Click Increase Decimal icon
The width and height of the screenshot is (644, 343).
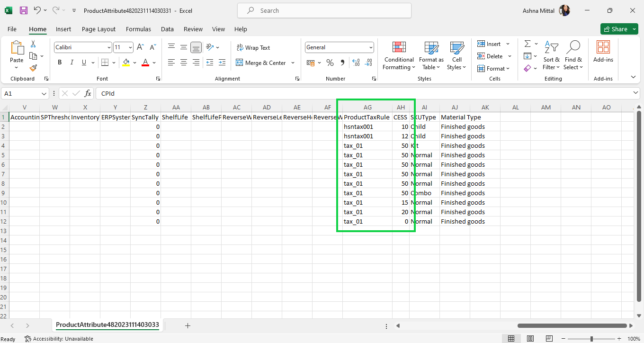point(356,63)
